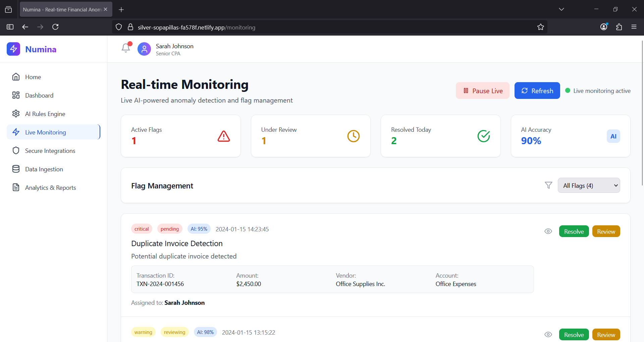Viewport: 644px width, 342px height.
Task: Go back using browser back arrow
Action: click(x=25, y=27)
